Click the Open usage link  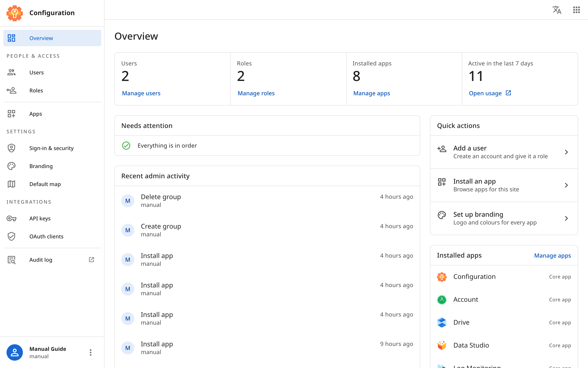490,93
